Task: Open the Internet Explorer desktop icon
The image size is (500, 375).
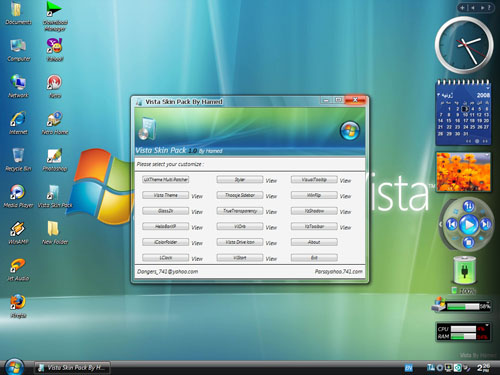Action: click(18, 123)
